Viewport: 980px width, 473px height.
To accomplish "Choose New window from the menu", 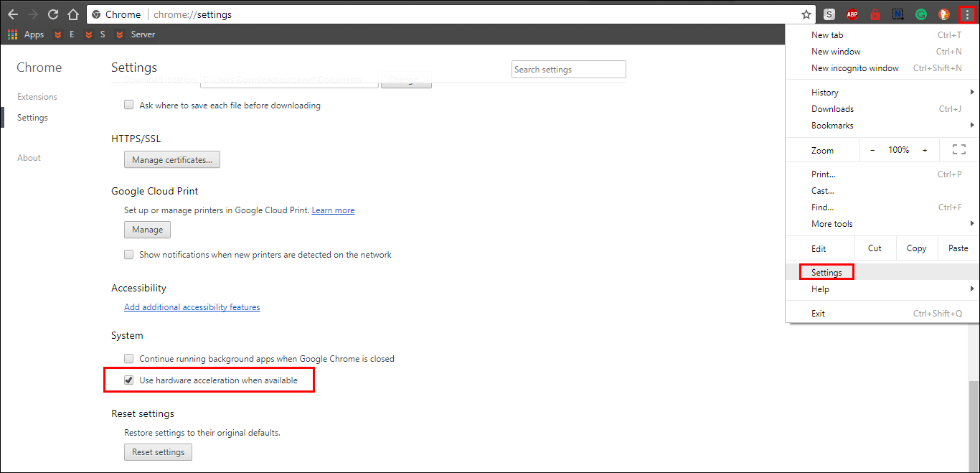I will coord(882,51).
